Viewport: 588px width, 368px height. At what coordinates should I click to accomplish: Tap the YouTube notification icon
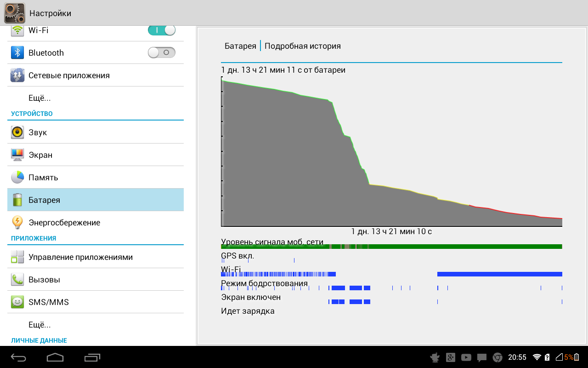(x=466, y=357)
